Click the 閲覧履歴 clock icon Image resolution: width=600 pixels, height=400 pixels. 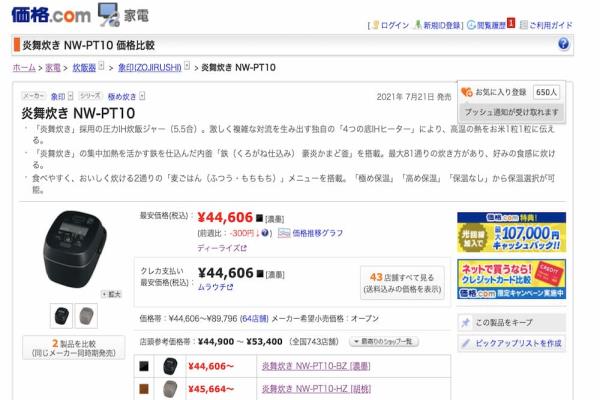click(471, 25)
